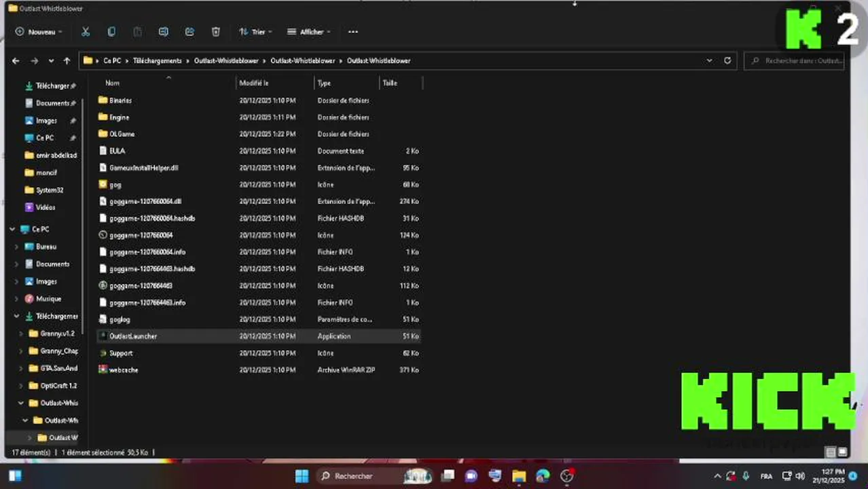The image size is (868, 489).
Task: Show hidden system tray icons chevron
Action: (717, 476)
